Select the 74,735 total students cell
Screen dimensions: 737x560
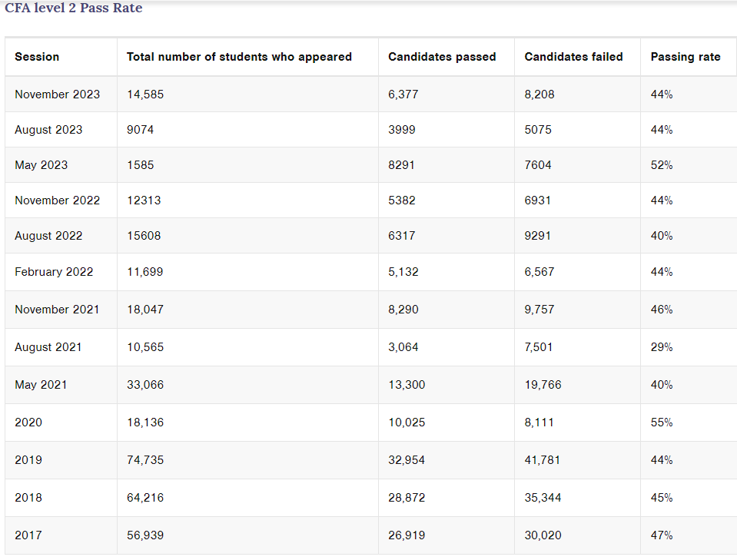click(x=145, y=460)
